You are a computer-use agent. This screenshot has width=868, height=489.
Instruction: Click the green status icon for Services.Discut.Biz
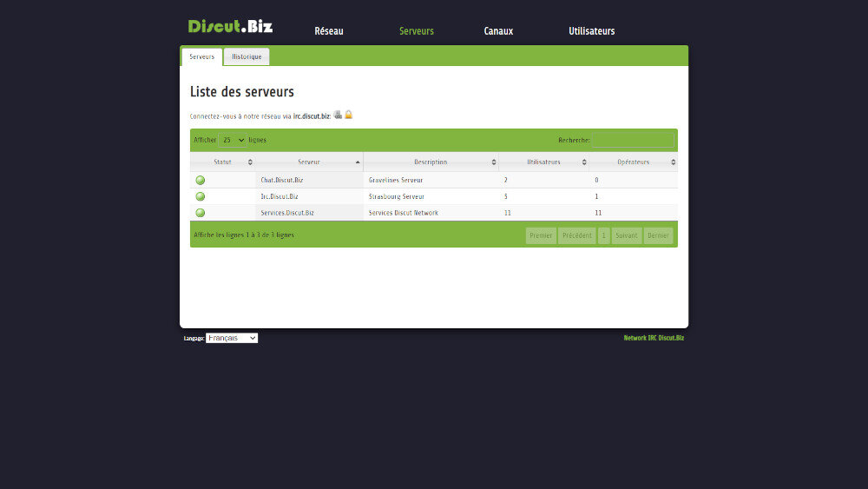pyautogui.click(x=201, y=213)
